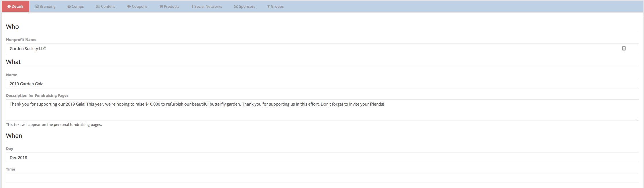Click the tags icon beside Coupons
This screenshot has width=644, height=188.
[129, 6]
